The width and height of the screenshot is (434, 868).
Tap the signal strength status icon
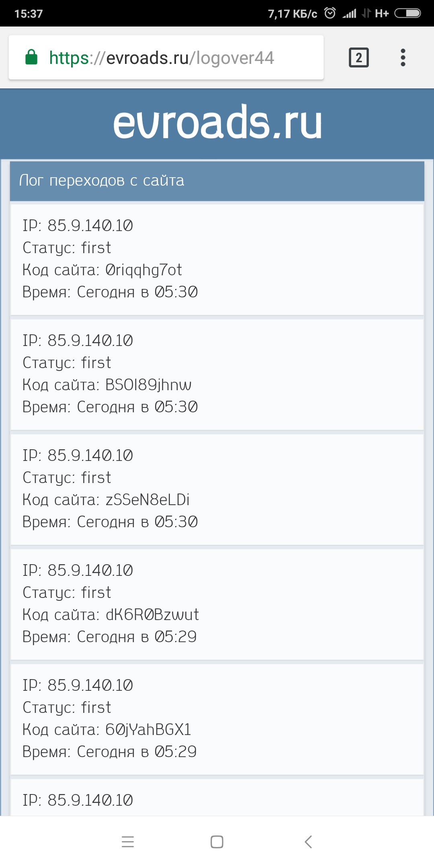pos(349,14)
